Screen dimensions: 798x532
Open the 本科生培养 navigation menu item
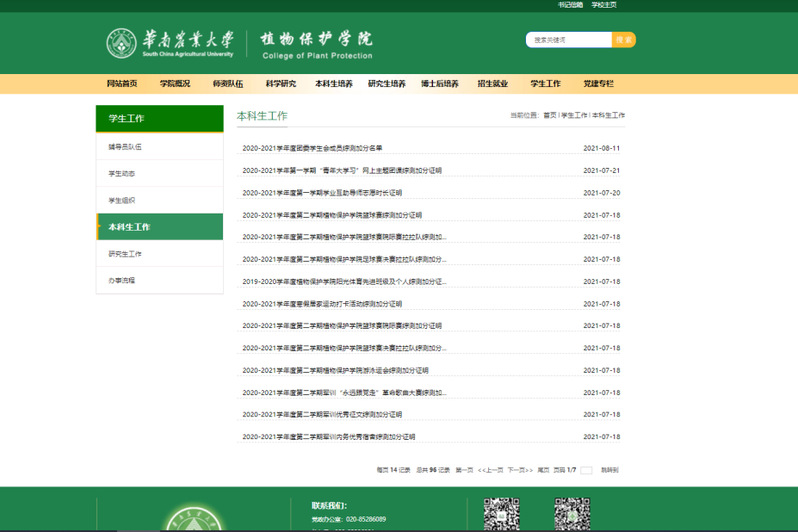[333, 84]
